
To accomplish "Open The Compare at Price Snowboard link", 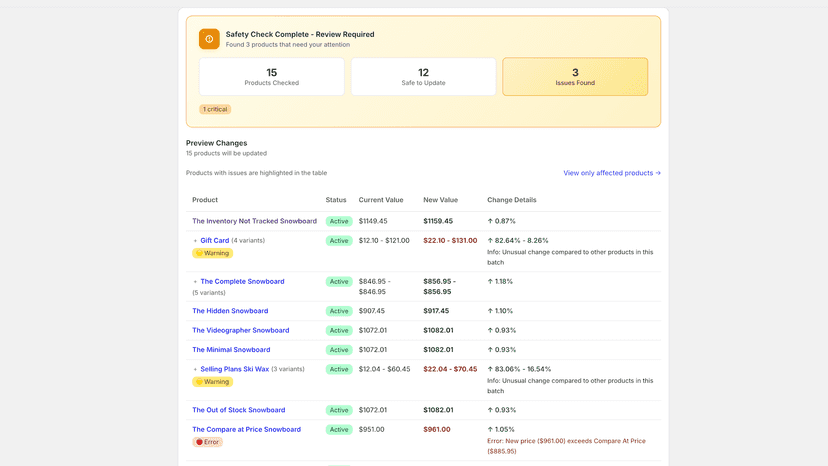I will click(x=247, y=430).
